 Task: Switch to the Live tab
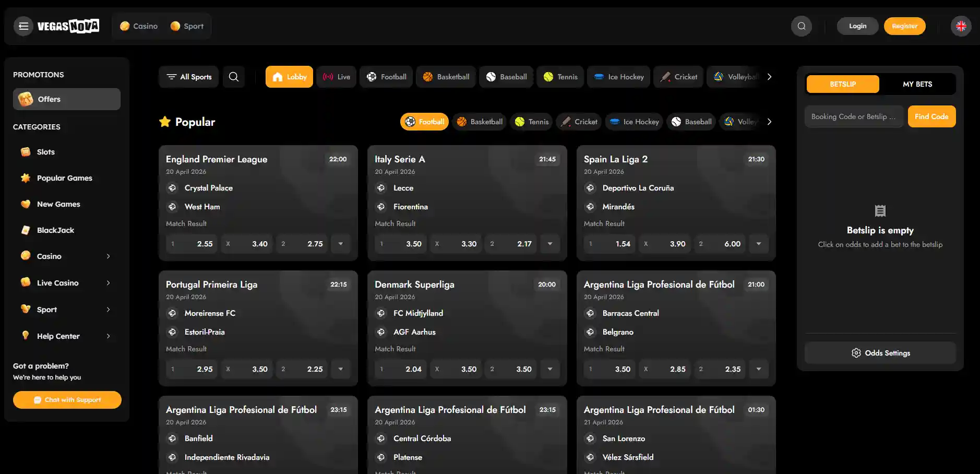tap(336, 77)
